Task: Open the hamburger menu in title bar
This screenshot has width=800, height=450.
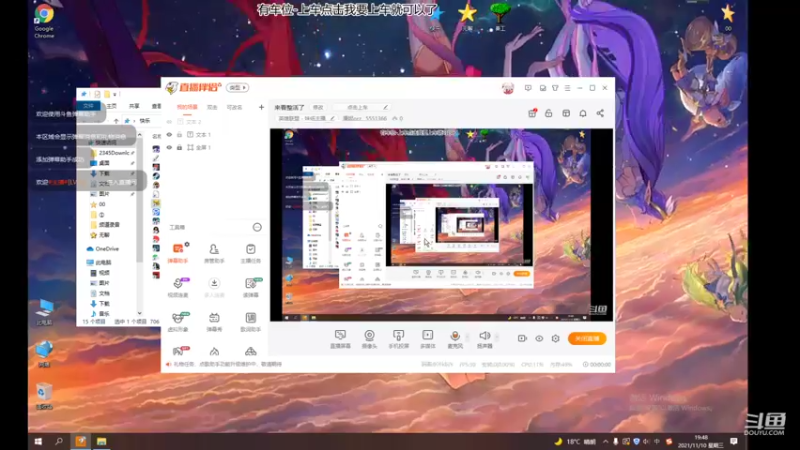Action: [x=567, y=88]
